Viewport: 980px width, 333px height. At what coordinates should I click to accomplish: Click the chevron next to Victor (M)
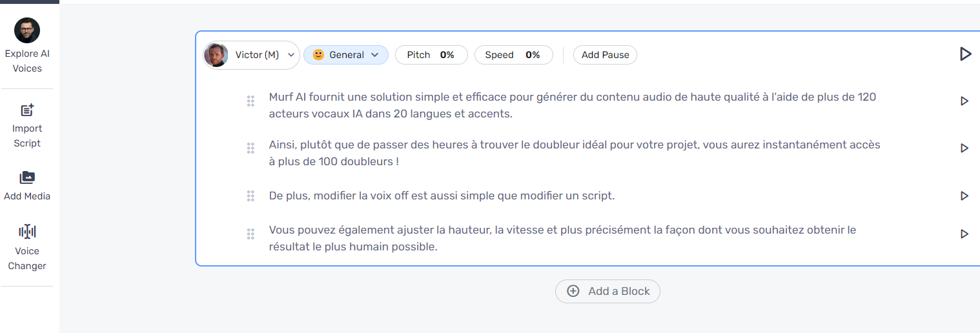pos(291,55)
